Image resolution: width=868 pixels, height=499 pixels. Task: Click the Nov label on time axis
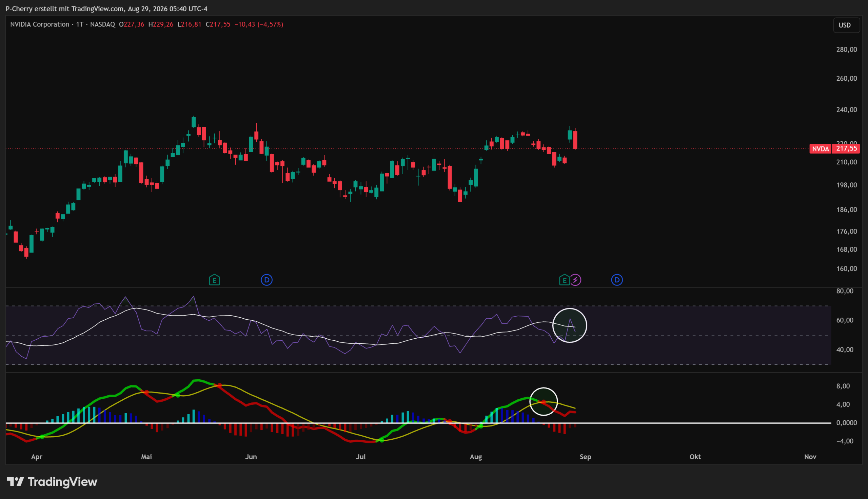[810, 457]
